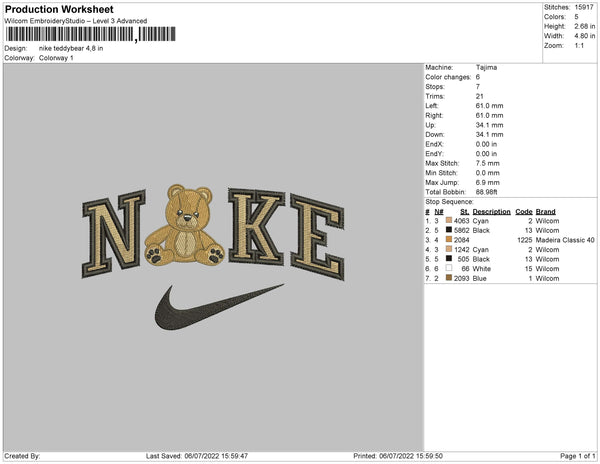Click the Trims value 21
Image resolution: width=600 pixels, height=464 pixels.
click(x=479, y=96)
